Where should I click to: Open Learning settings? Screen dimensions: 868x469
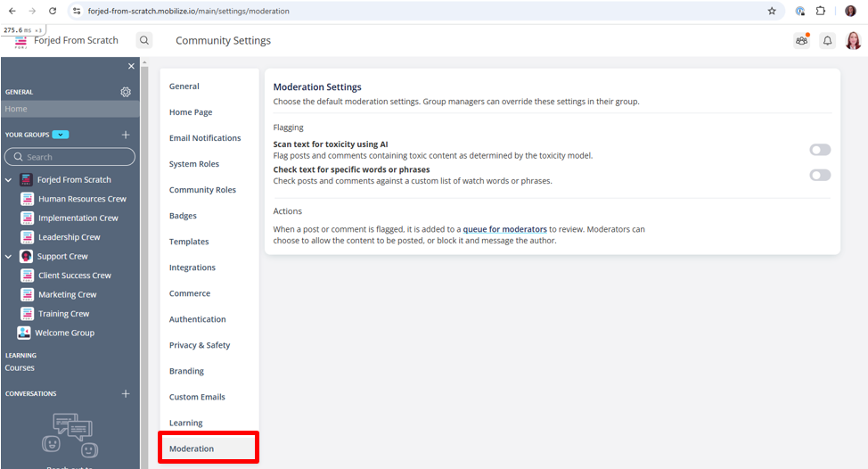pyautogui.click(x=186, y=423)
